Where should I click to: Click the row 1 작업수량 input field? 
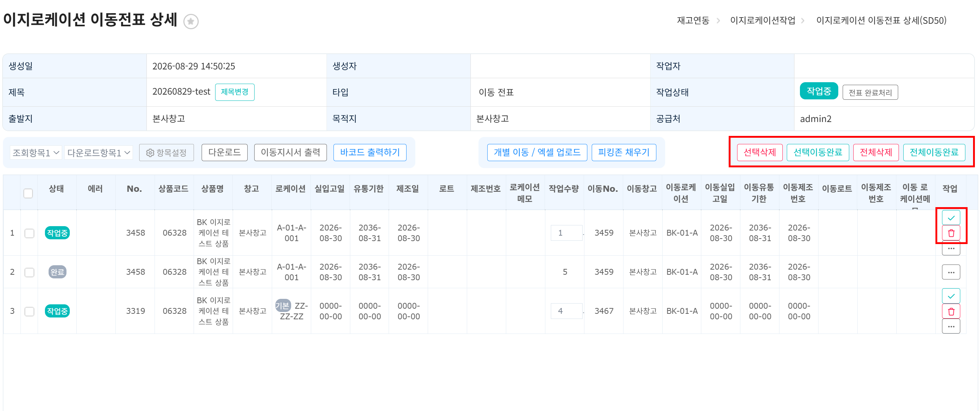pos(566,233)
